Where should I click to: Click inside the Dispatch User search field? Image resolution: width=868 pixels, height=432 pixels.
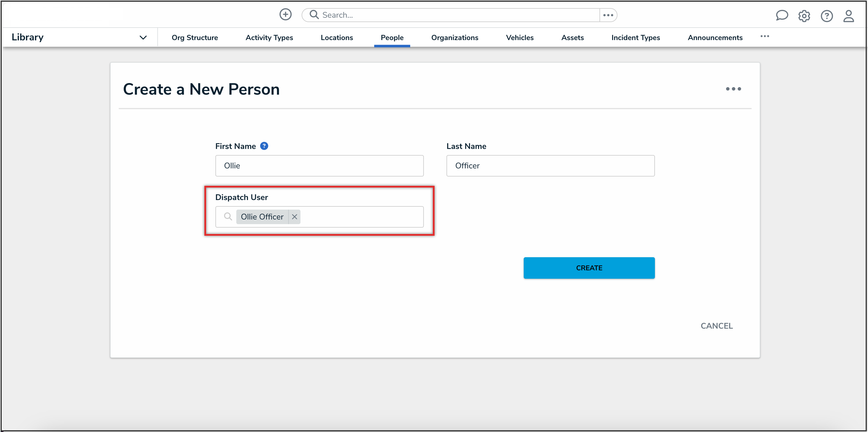pos(361,217)
